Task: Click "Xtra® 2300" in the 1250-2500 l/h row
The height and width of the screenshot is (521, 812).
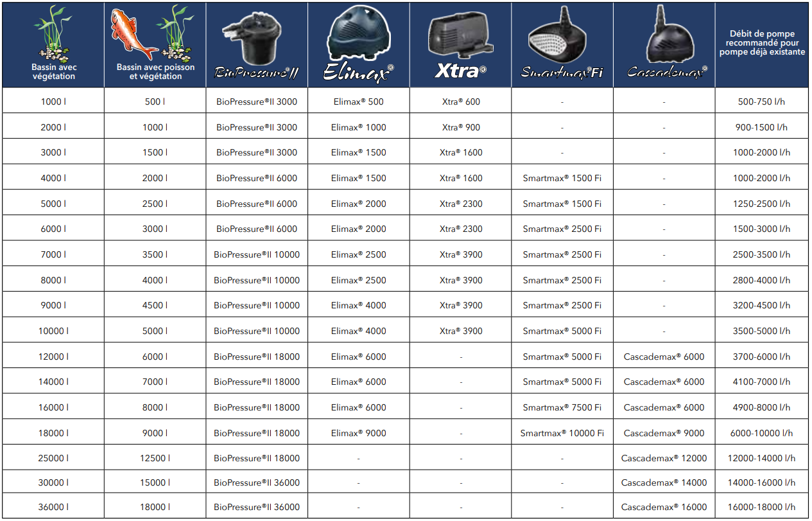Action: 461,204
